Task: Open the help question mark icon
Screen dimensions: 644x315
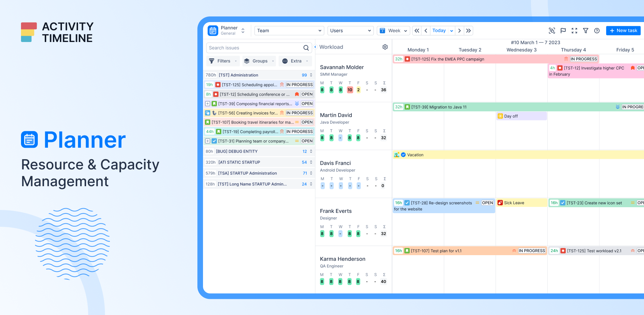Action: (x=597, y=31)
